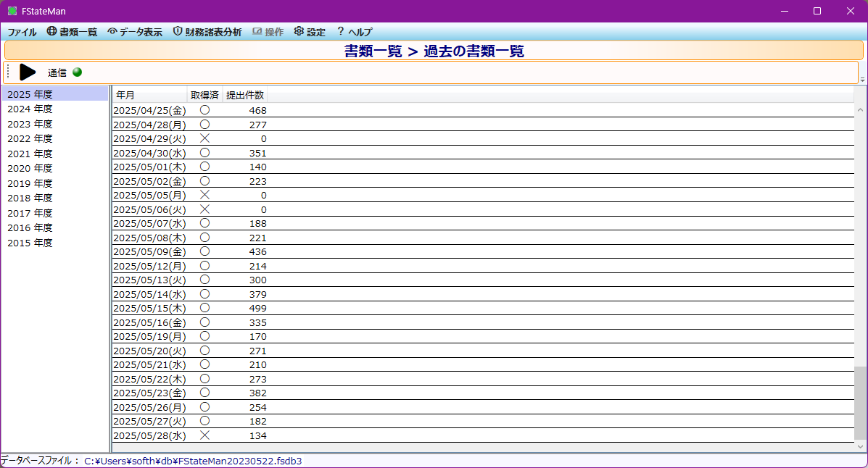Click the X mark for 2025/05/28(水)
The width and height of the screenshot is (868, 468).
(x=204, y=435)
